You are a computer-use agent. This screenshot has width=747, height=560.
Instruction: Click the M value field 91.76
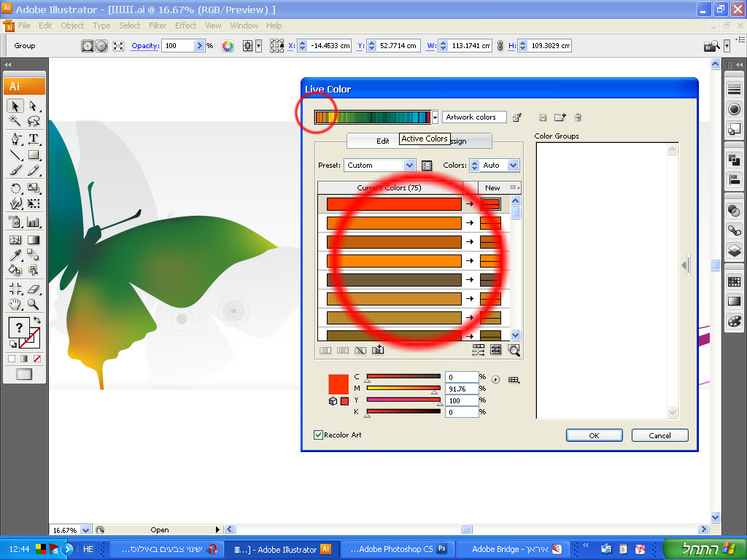tap(462, 389)
